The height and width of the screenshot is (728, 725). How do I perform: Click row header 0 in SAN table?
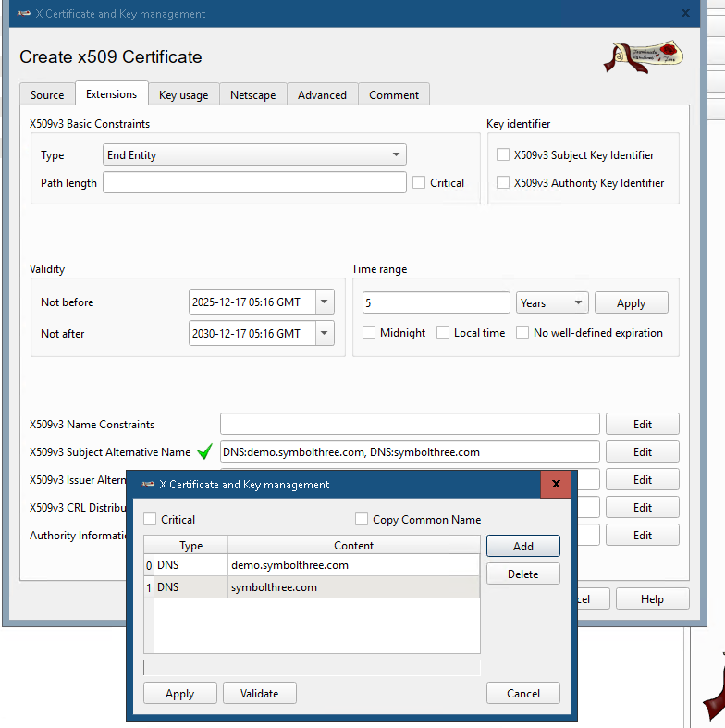coord(149,565)
